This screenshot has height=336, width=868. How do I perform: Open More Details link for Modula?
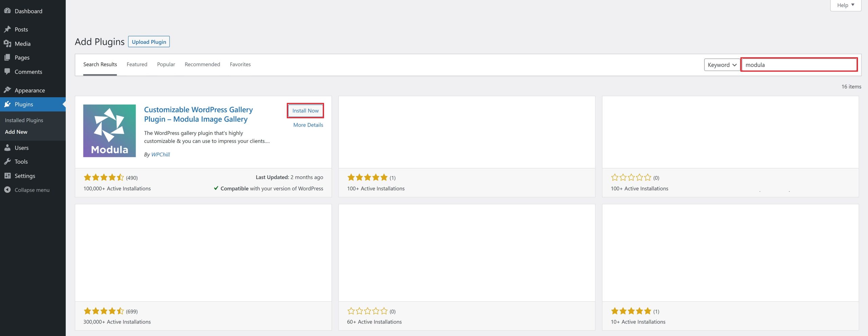(x=308, y=125)
